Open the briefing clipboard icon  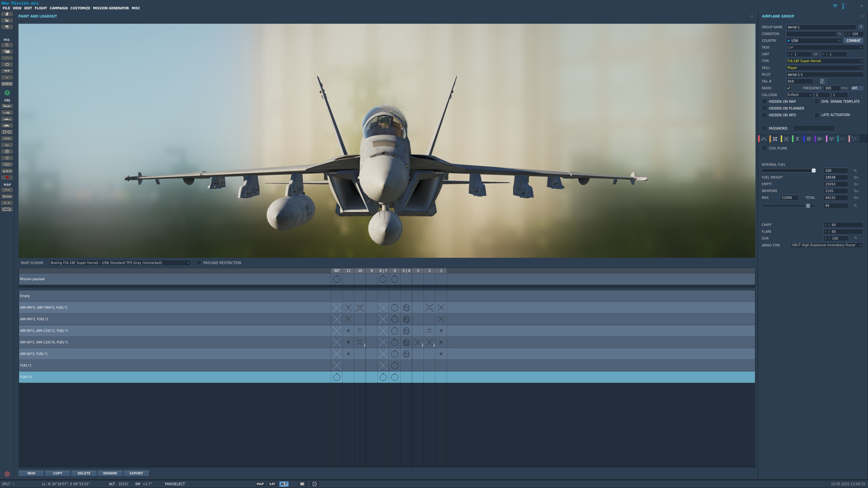click(x=7, y=45)
